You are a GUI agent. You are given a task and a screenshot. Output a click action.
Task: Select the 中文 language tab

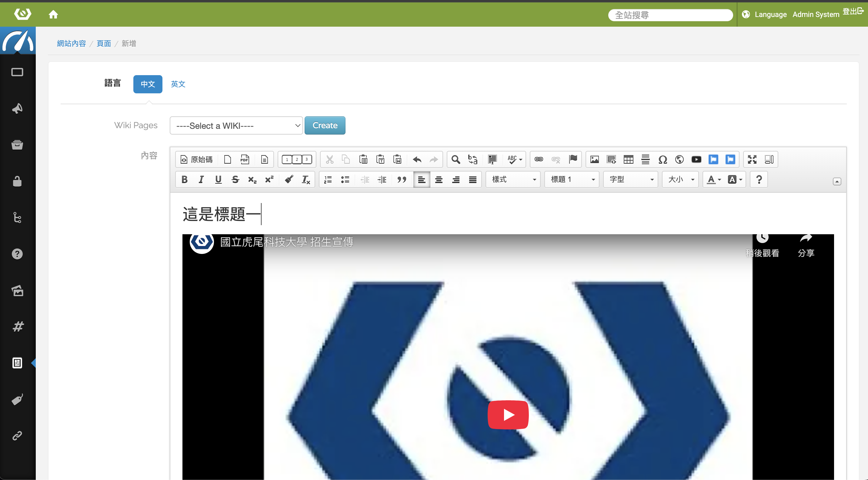tap(148, 84)
